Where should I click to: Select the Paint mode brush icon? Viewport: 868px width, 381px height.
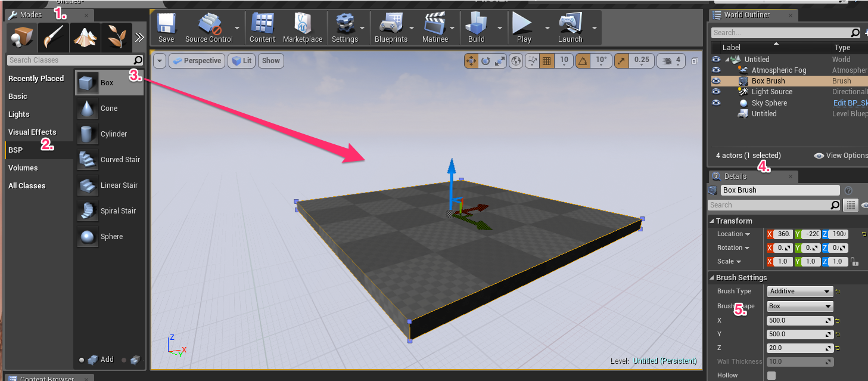pos(54,37)
